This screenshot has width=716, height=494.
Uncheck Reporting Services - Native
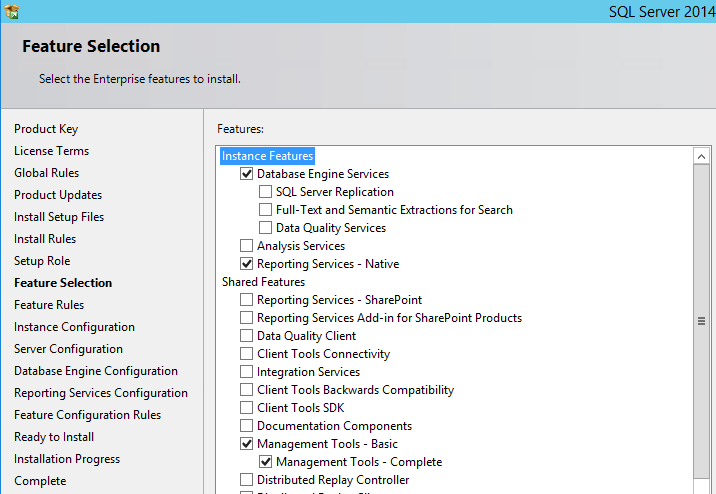coord(247,264)
